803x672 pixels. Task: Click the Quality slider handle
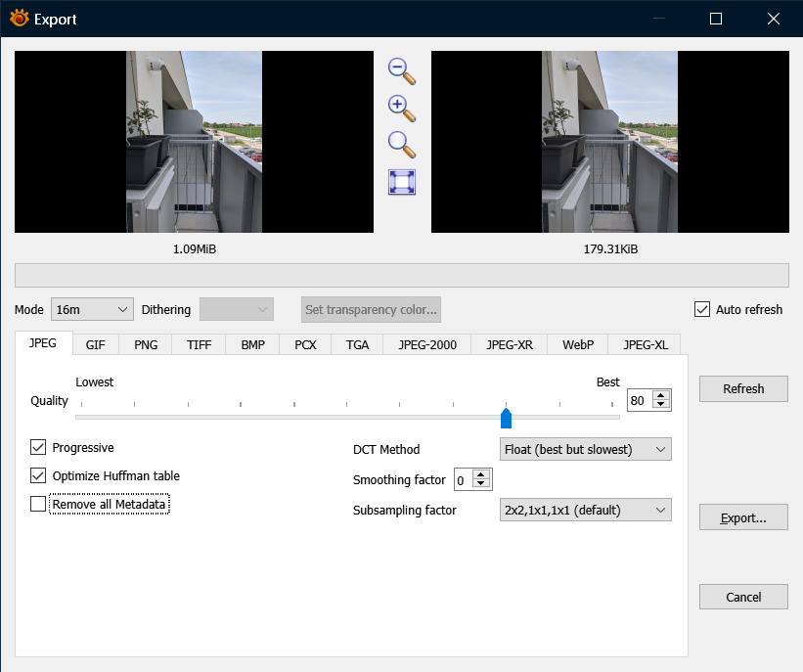[x=506, y=419]
